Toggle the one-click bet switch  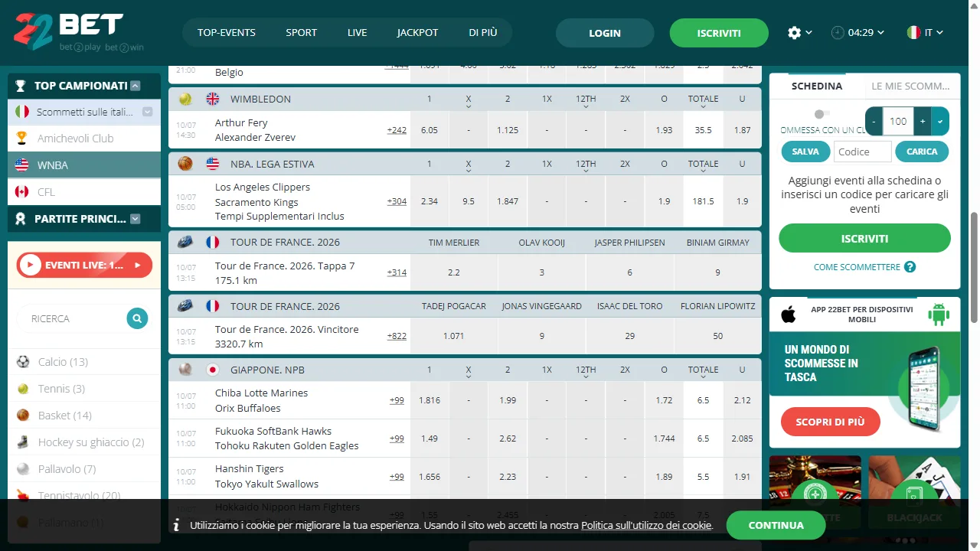coord(822,114)
